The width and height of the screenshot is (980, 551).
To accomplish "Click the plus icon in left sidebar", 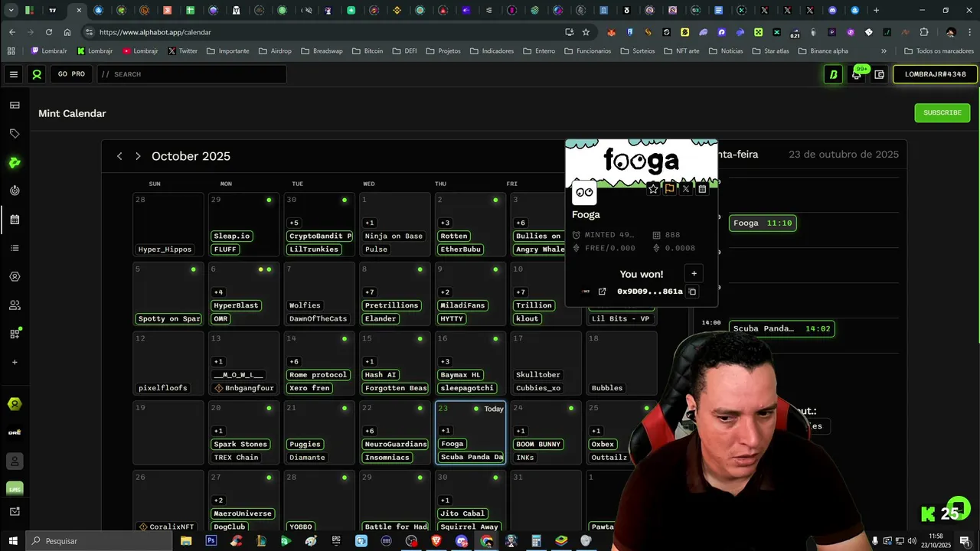I will click(x=15, y=362).
